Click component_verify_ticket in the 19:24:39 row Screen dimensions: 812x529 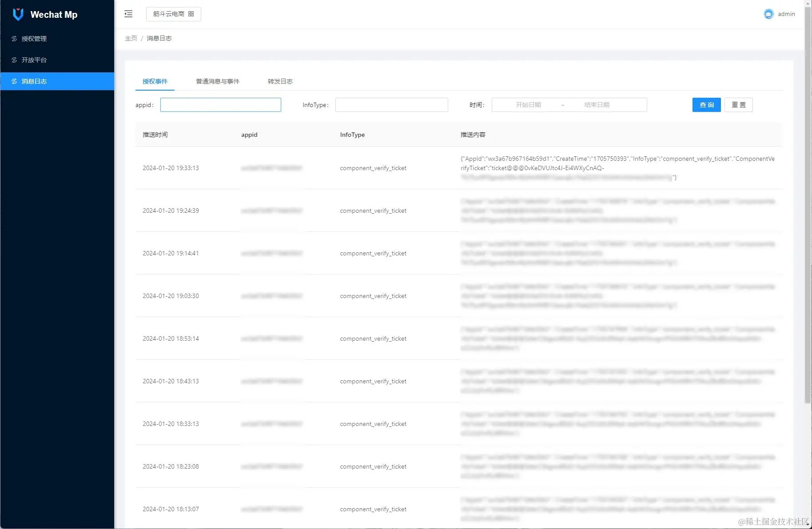pos(373,211)
